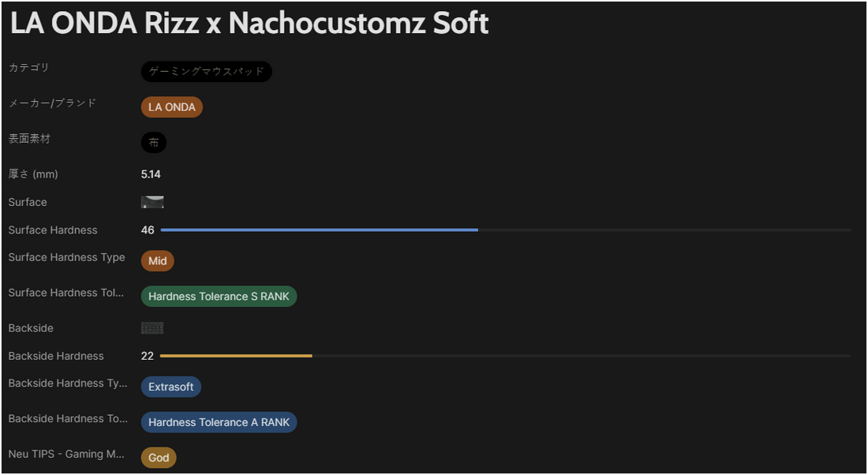Click the 5.14 thickness value
Viewport: 868px width, 475px height.
pos(151,174)
